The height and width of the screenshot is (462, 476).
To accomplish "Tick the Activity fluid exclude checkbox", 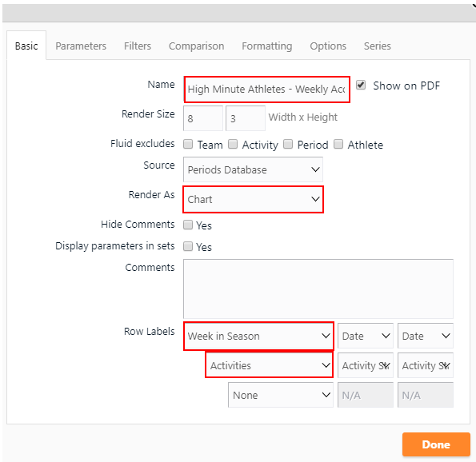I will click(233, 144).
